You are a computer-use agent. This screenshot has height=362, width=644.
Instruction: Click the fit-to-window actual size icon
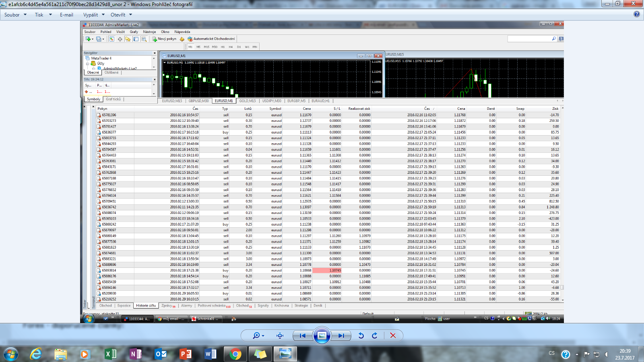280,335
